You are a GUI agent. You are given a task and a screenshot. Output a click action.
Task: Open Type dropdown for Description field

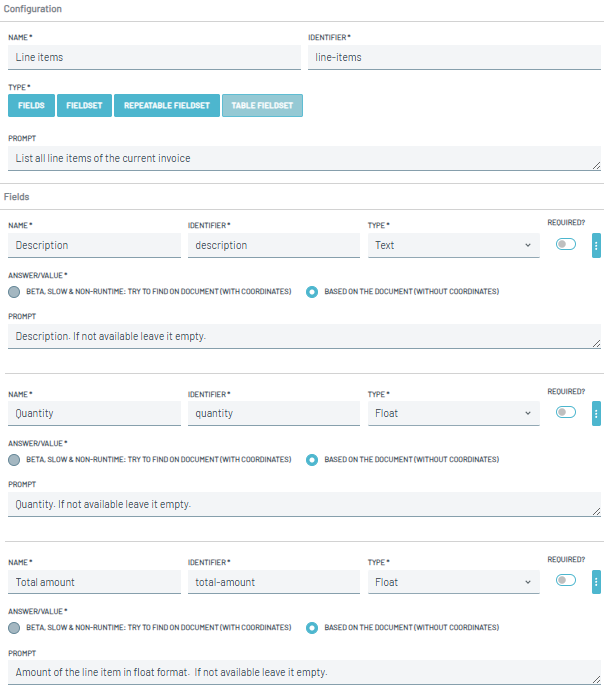point(453,246)
